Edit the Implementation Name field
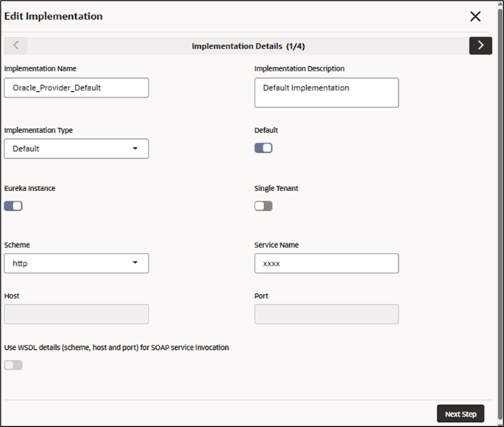 tap(77, 87)
